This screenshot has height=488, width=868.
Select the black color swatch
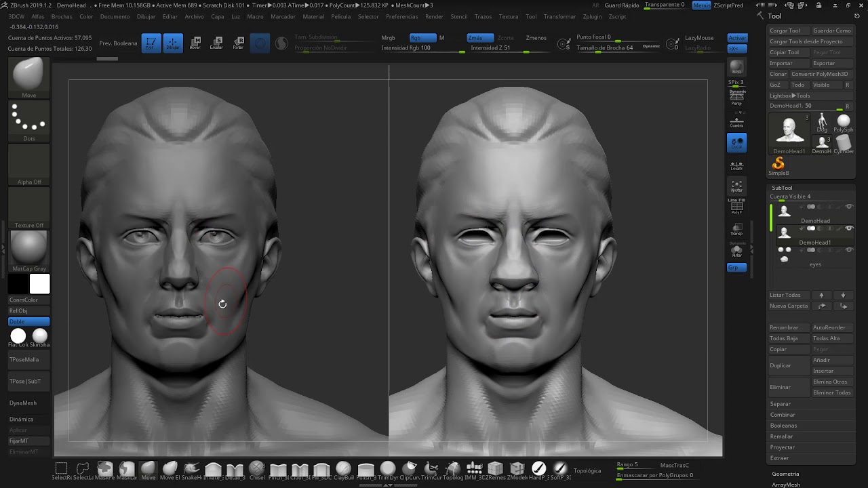point(18,284)
